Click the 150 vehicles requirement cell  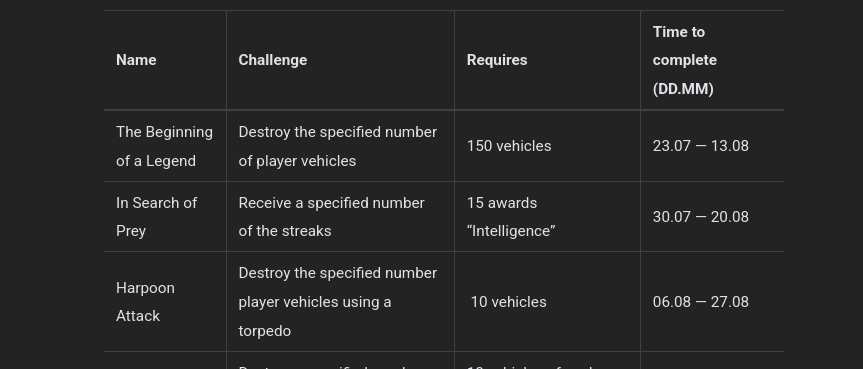coord(509,146)
